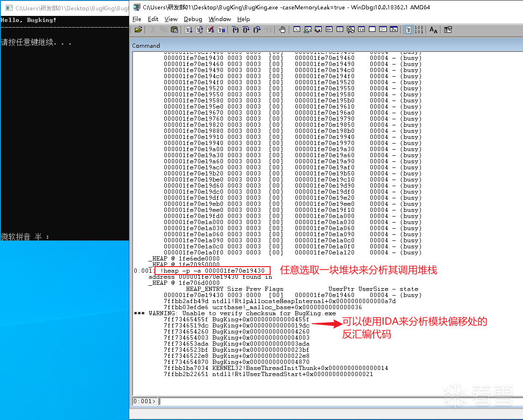This screenshot has width=523, height=420.
Task: Open the Command window via toolbar icon
Action: pyautogui.click(x=297, y=29)
